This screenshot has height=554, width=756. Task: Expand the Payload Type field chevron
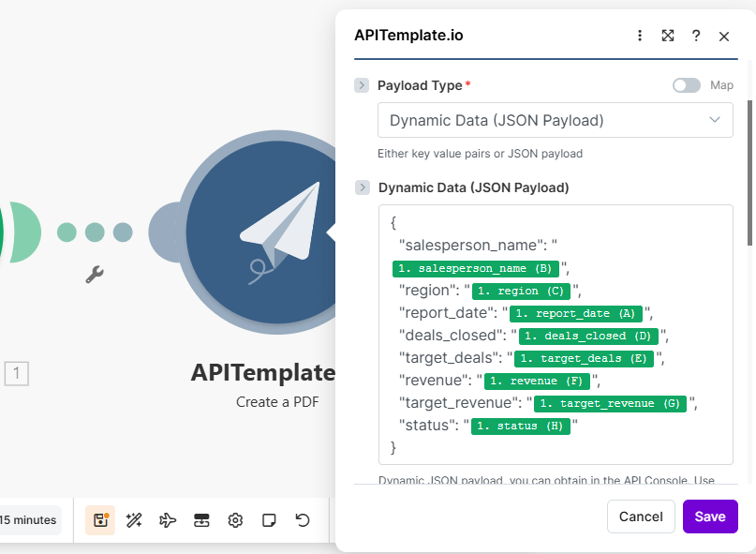coord(362,85)
